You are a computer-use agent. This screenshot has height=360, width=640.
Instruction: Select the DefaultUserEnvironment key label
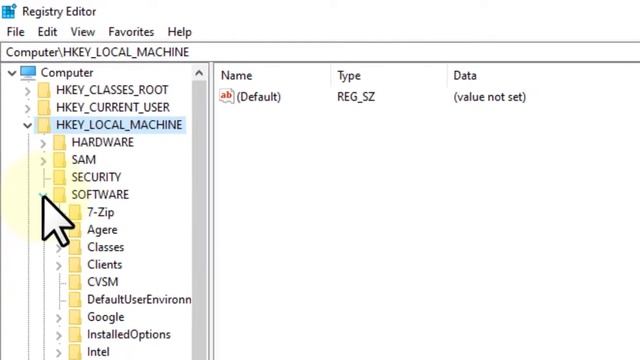[139, 300]
